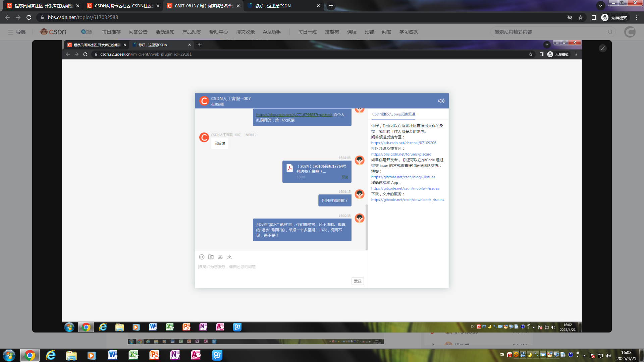Close the enlarged image lightbox overlay
This screenshot has width=644, height=362.
point(603,48)
